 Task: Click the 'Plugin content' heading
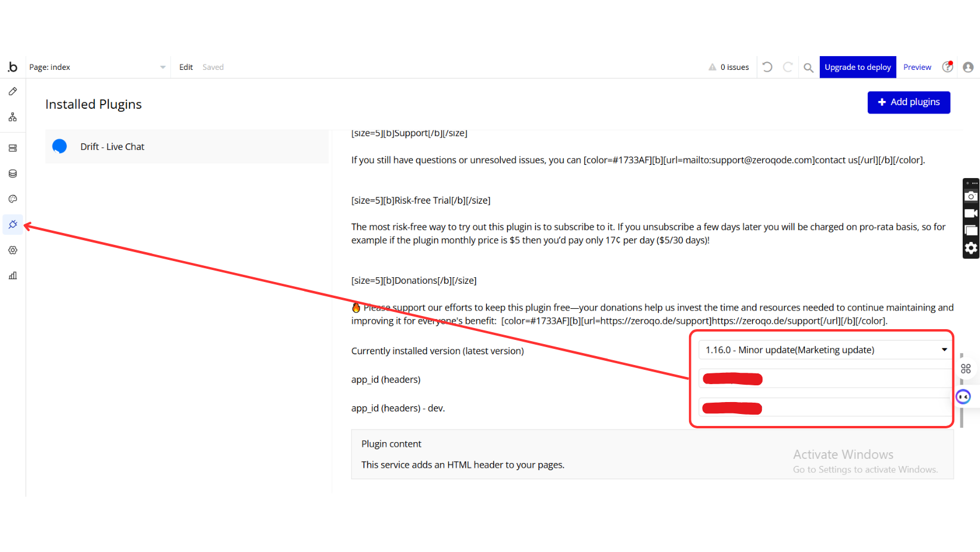(x=391, y=444)
